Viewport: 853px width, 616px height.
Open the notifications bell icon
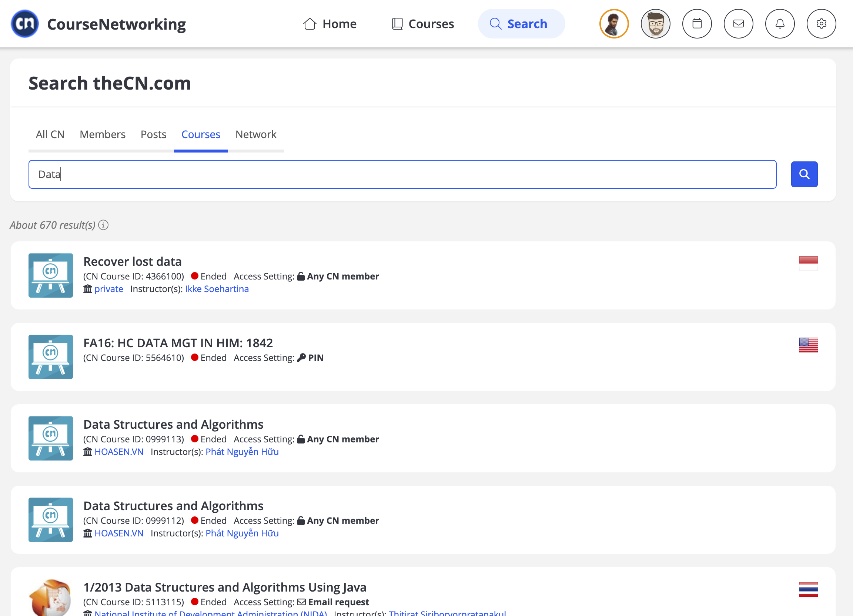(x=780, y=24)
